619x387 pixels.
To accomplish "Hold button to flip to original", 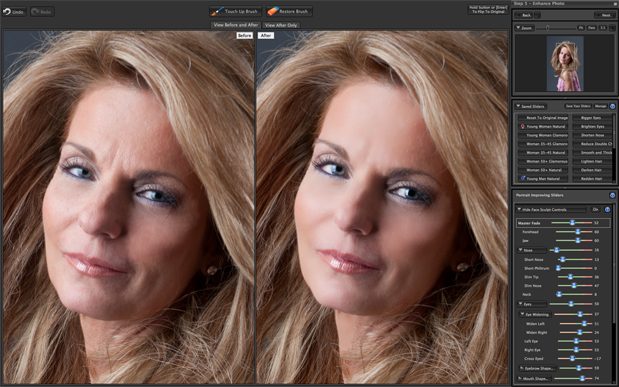I will click(488, 9).
